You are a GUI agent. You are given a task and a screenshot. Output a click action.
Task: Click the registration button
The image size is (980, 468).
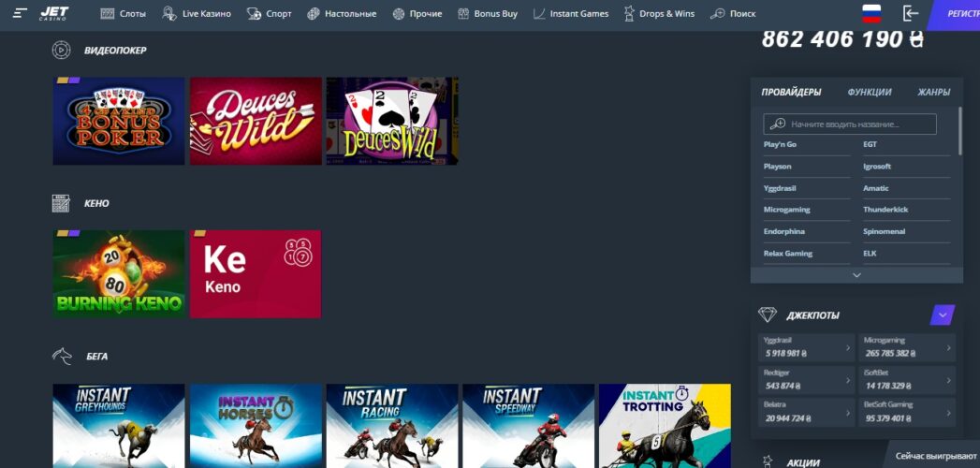(x=957, y=14)
